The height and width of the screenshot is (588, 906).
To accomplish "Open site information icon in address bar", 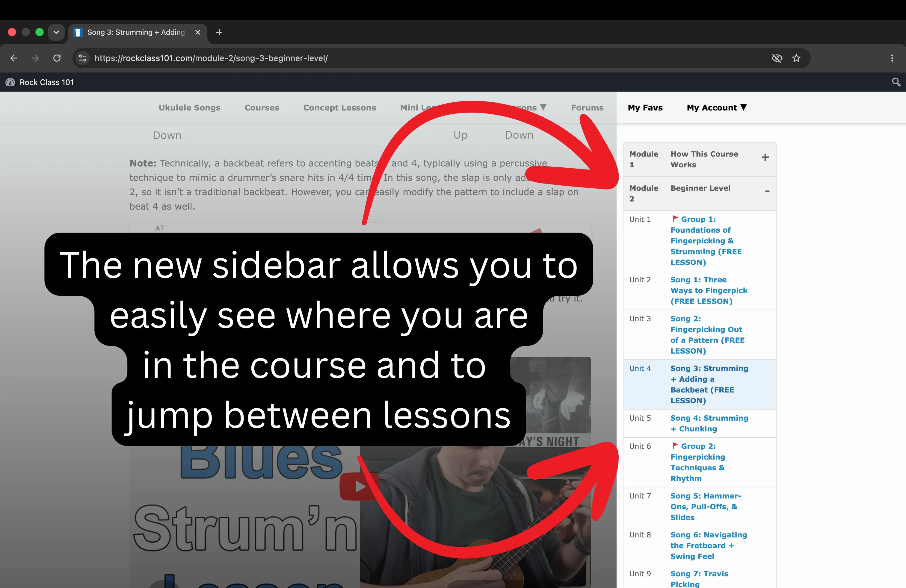I will (83, 58).
